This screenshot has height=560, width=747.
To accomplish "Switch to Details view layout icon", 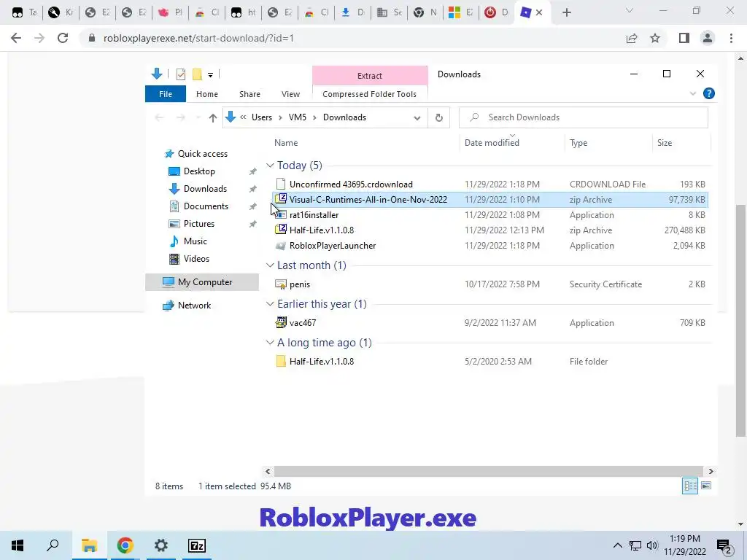I will coord(690,486).
